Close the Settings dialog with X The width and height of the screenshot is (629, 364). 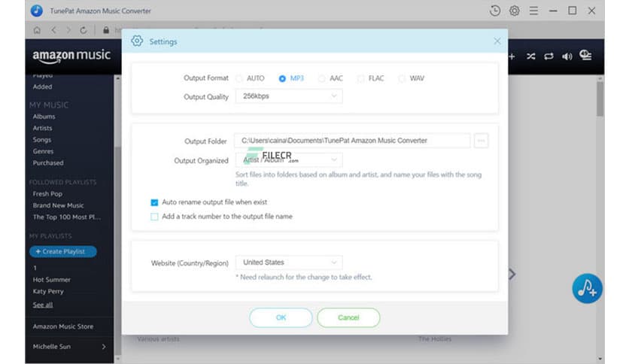497,41
